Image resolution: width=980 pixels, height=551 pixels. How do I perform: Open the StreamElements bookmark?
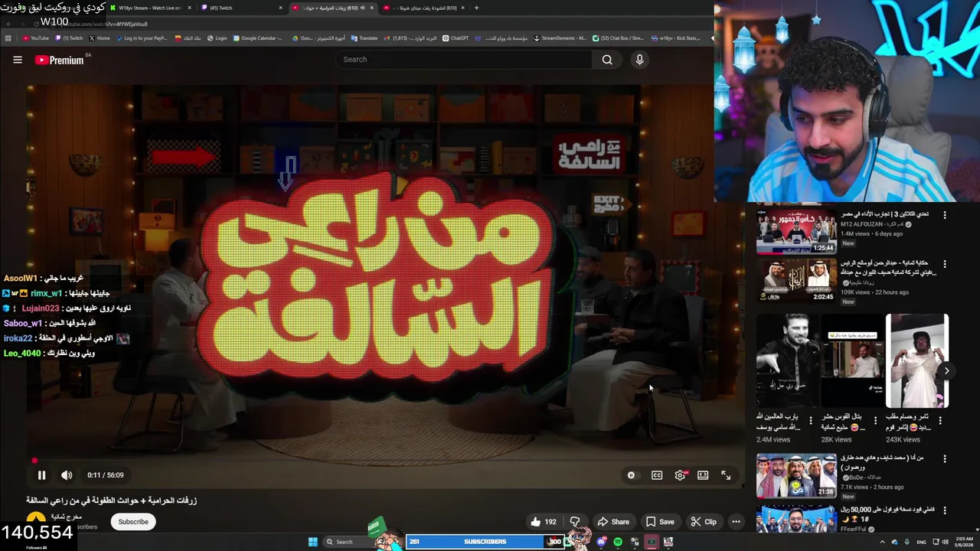tap(560, 38)
